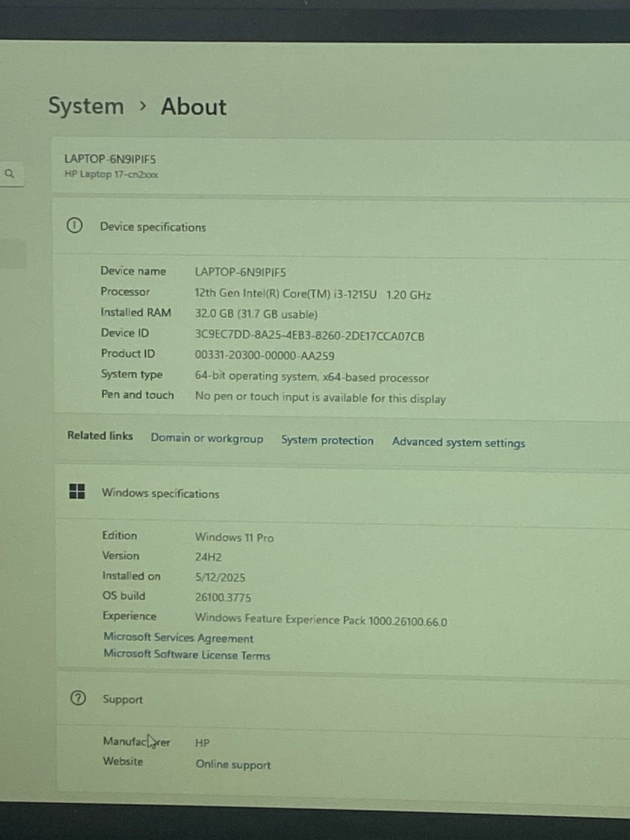630x840 pixels.
Task: Open System protection link
Action: [327, 440]
